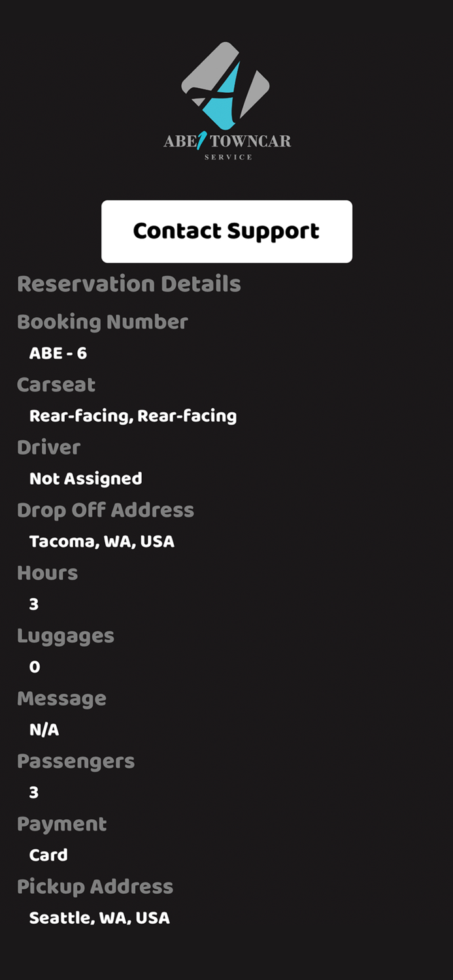This screenshot has height=980, width=453.
Task: Click the hours value showing 3
Action: tap(32, 604)
